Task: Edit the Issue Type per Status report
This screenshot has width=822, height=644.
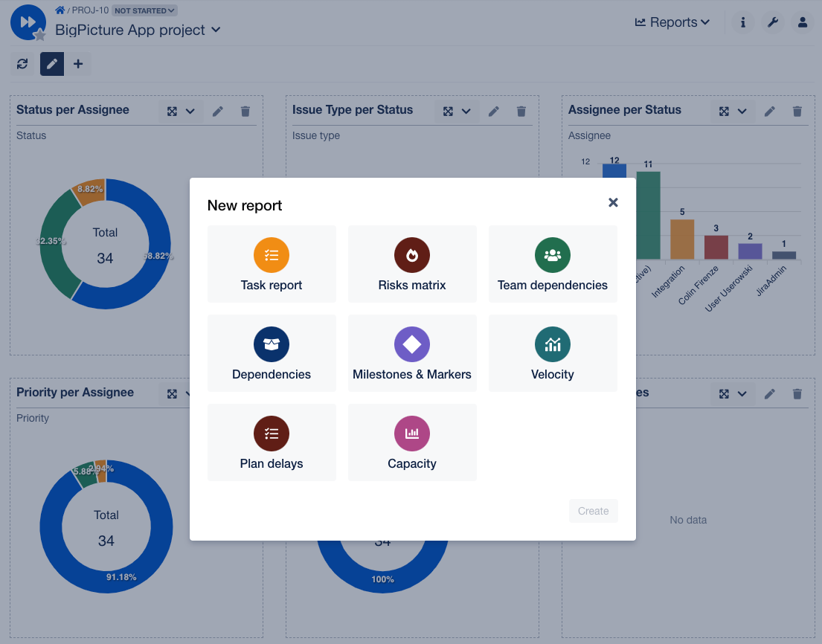Action: tap(494, 111)
